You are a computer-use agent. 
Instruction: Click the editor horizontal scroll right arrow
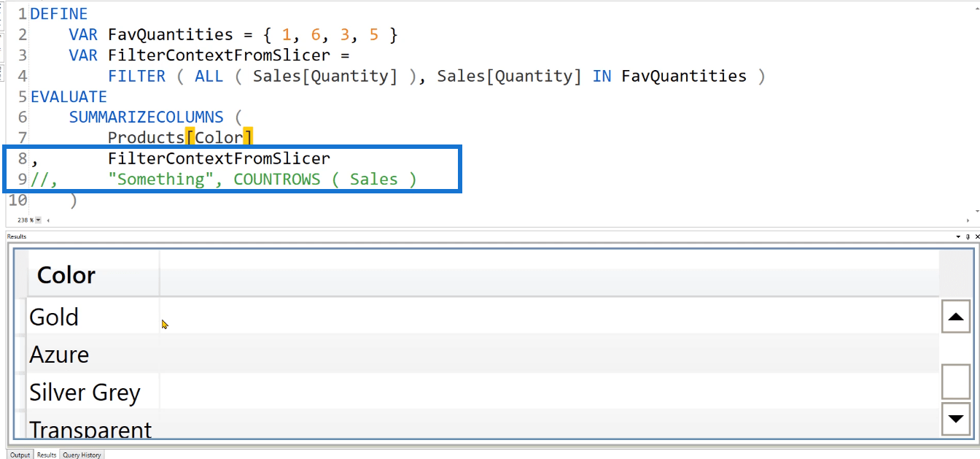(968, 220)
